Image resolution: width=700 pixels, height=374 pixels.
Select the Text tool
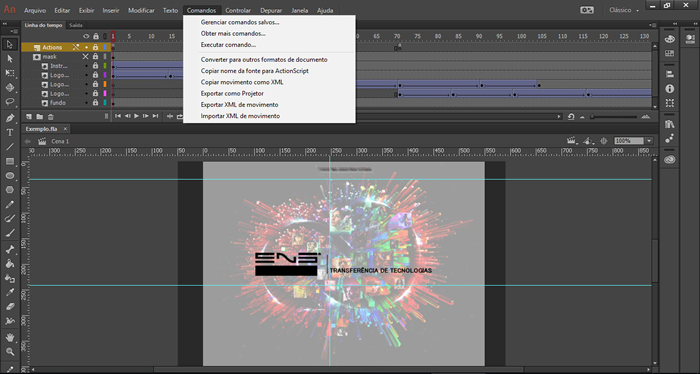(10, 133)
